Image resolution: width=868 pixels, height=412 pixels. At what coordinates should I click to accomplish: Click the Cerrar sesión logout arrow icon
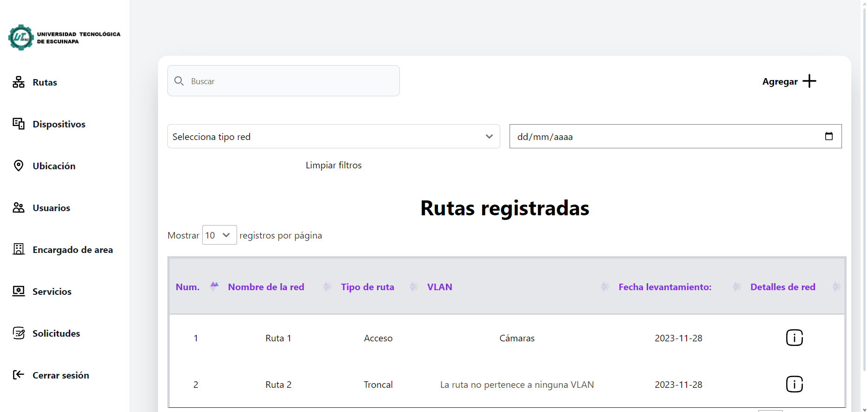[19, 375]
